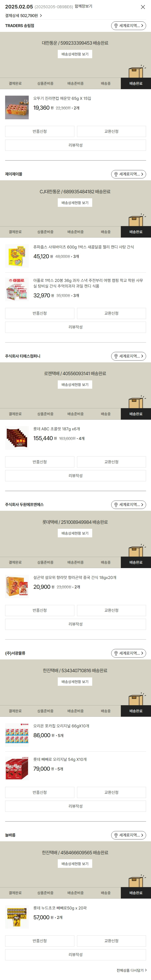Open 세계로지역 location for 제이제이몰
The height and width of the screenshot is (980, 151).
click(x=129, y=174)
